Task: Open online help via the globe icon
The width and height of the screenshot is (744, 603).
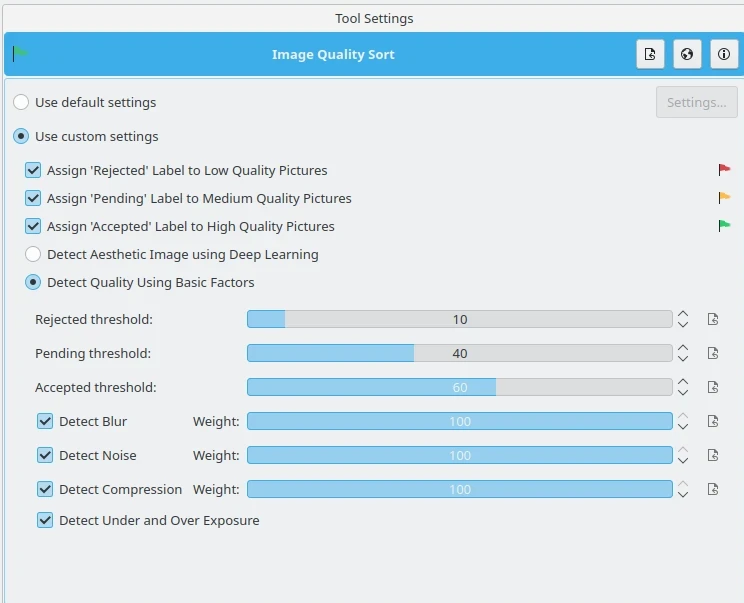Action: pyautogui.click(x=687, y=55)
